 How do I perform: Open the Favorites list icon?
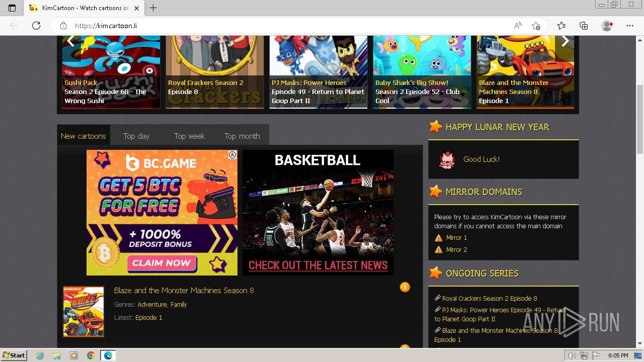click(561, 26)
